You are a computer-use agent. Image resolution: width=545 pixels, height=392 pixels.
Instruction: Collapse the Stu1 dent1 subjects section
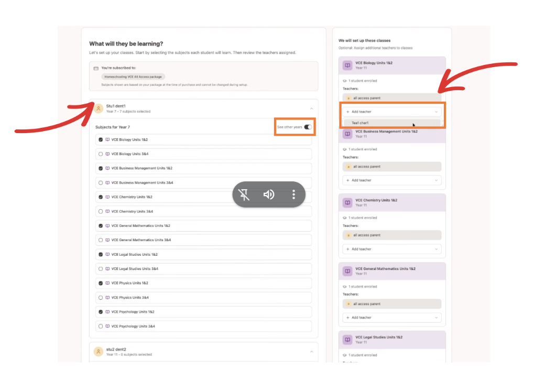pos(312,108)
